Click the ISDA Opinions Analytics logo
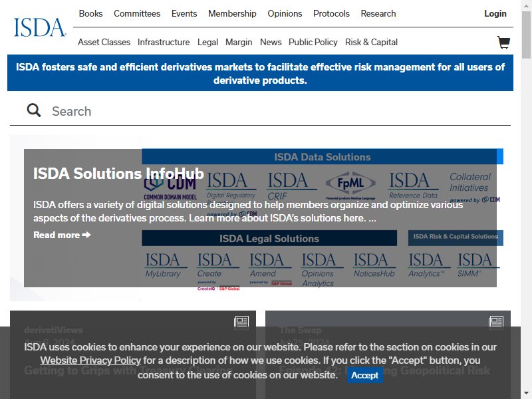This screenshot has height=399, width=532. (x=322, y=270)
